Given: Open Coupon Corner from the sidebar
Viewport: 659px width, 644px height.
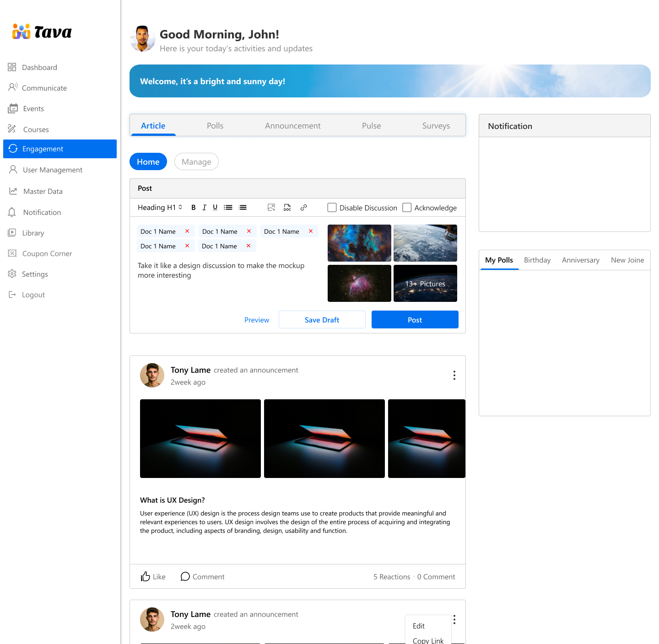Looking at the screenshot, I should (47, 254).
